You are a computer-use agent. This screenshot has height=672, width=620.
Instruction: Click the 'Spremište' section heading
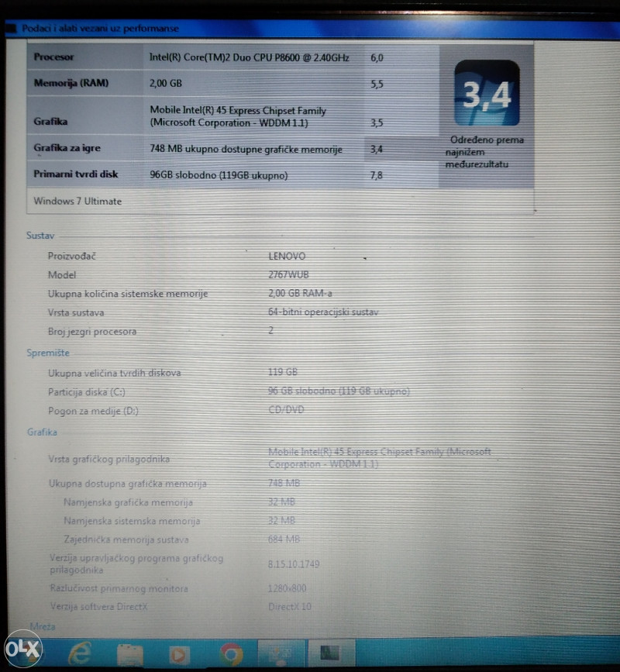pyautogui.click(x=48, y=353)
